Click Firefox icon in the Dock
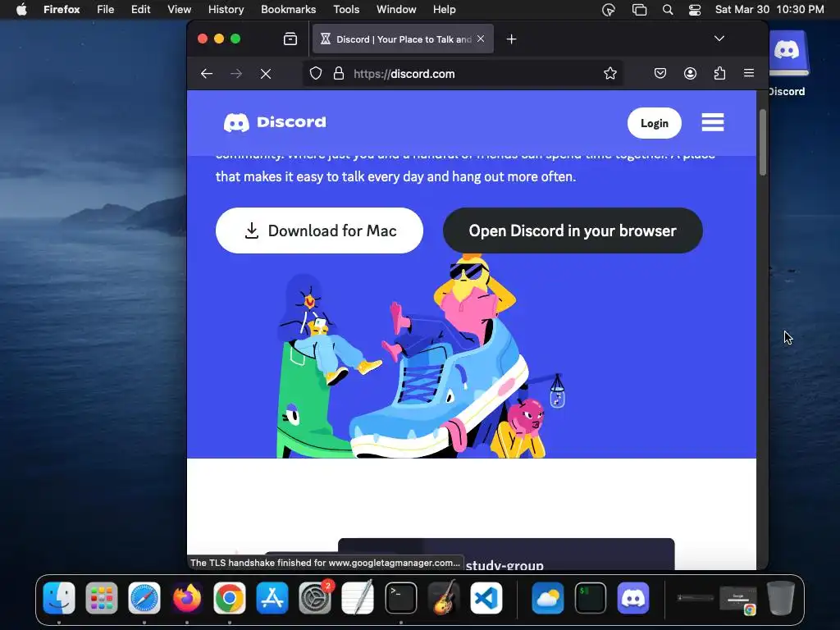The height and width of the screenshot is (630, 840). point(187,598)
